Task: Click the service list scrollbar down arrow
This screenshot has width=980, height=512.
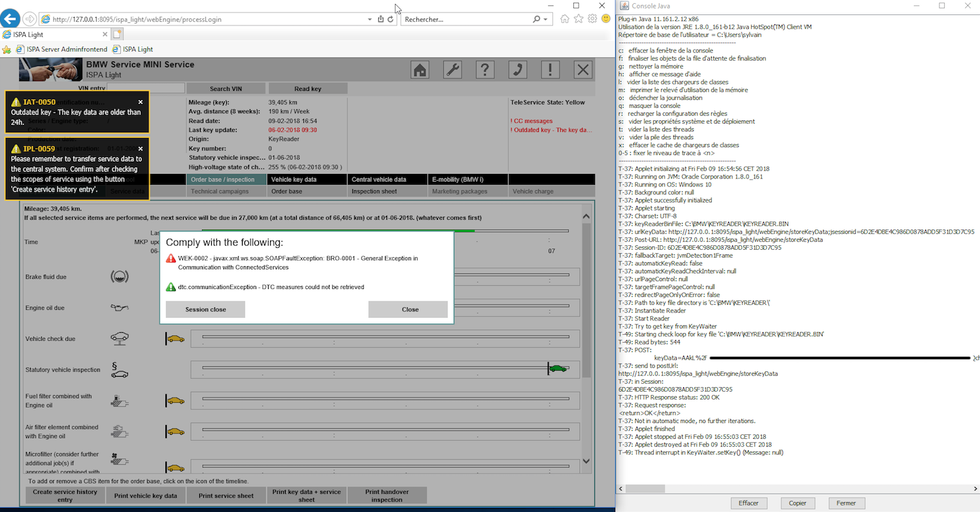Action: (586, 461)
